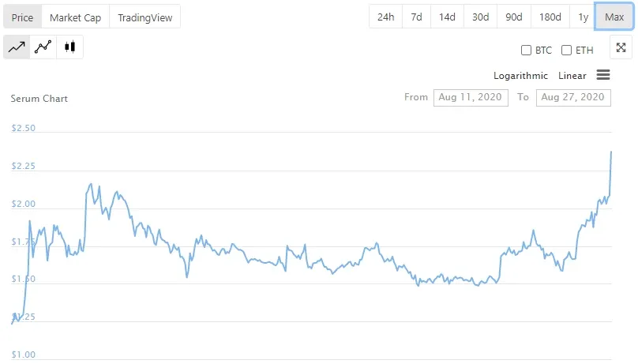
Task: Switch to line-with-markers chart icon
Action: click(x=43, y=47)
